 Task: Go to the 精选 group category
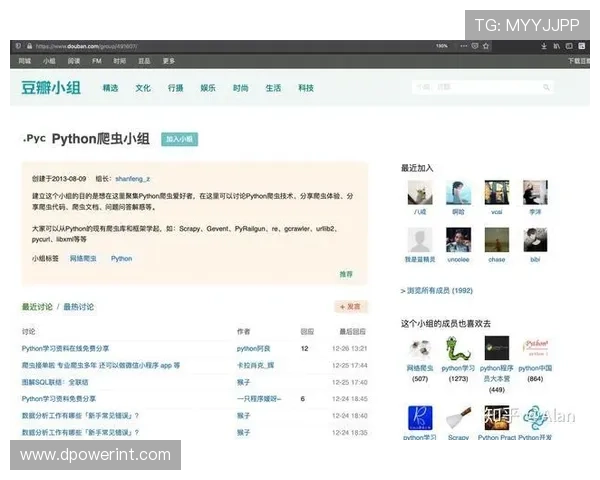(110, 88)
